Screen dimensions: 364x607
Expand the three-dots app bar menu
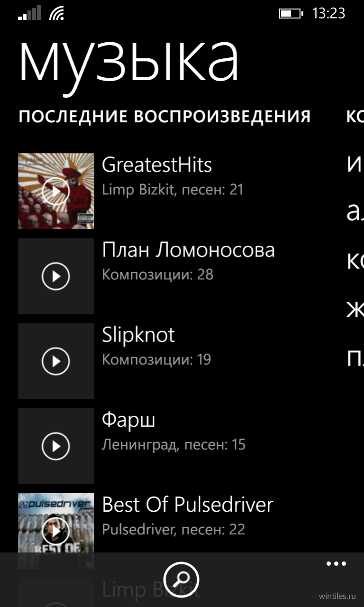(337, 564)
